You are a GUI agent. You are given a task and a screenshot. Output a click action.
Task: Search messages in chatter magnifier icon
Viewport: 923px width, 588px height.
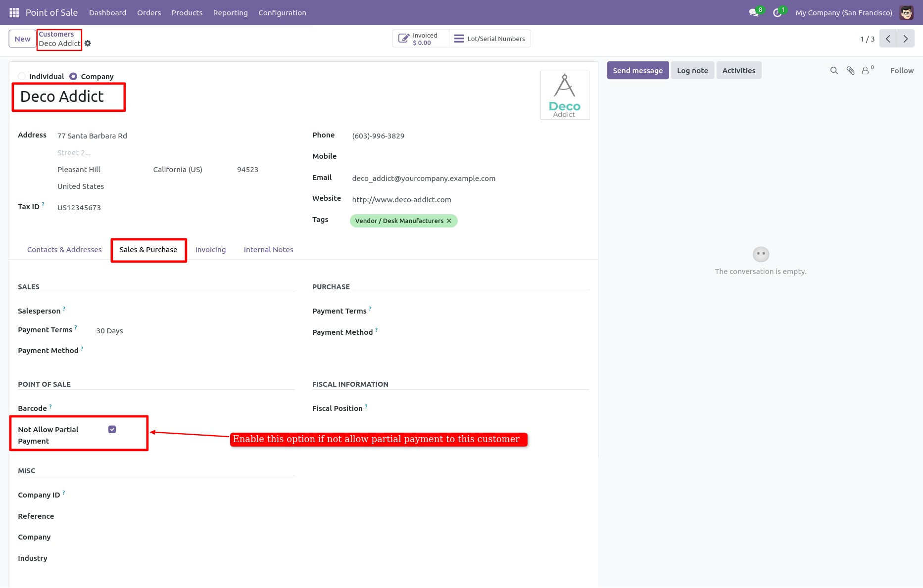(x=834, y=71)
